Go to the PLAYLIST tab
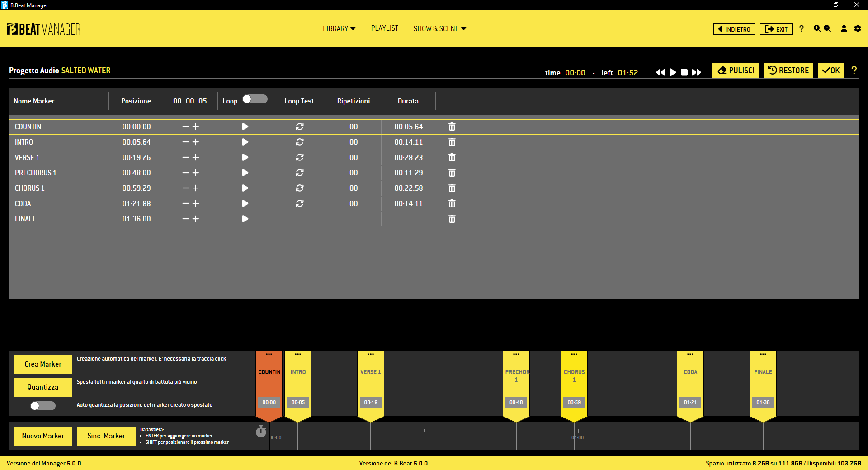Image resolution: width=868 pixels, height=470 pixels. [384, 28]
